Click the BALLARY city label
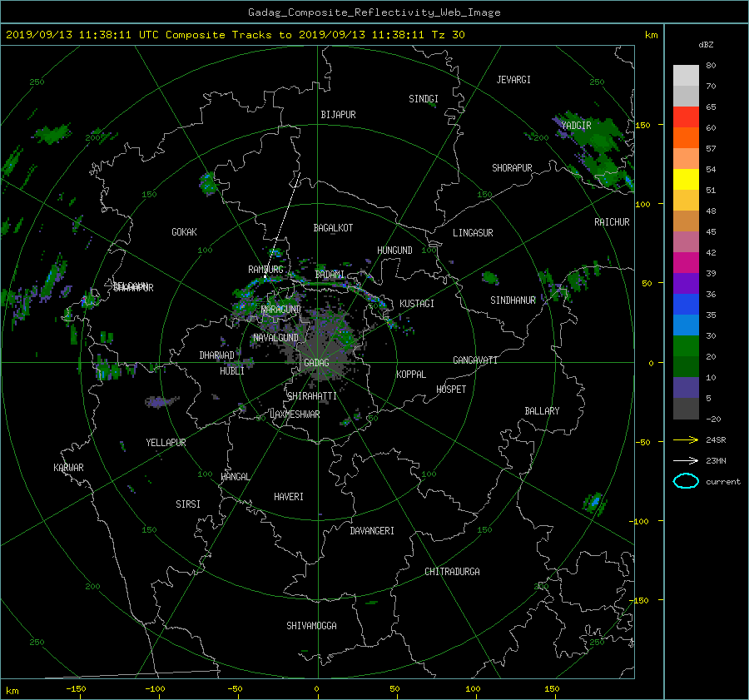 (x=542, y=411)
